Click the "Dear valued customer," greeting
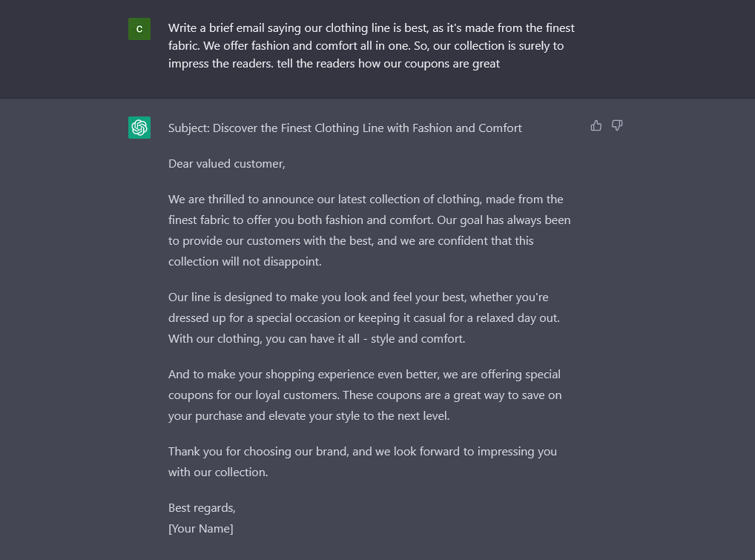Viewport: 755px width, 560px height. 226,164
